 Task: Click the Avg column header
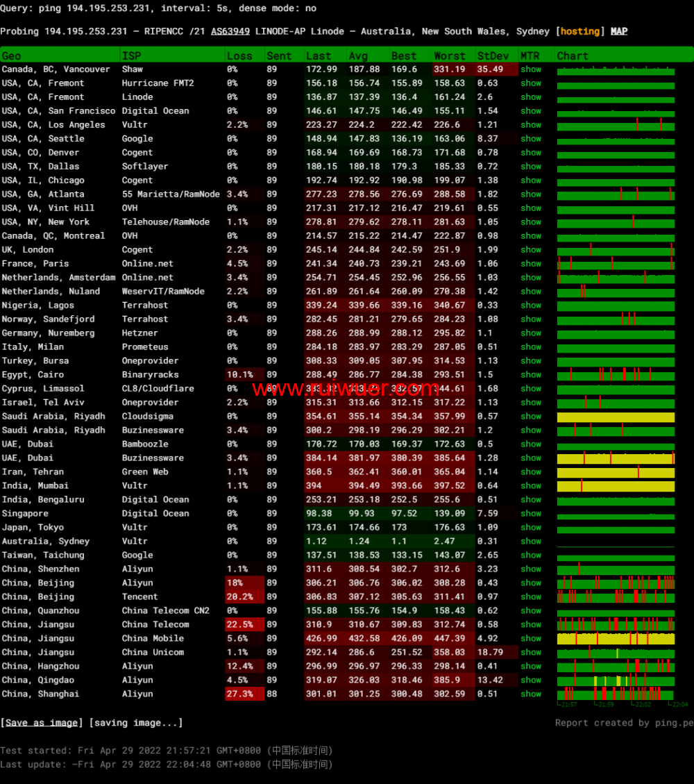[x=358, y=56]
